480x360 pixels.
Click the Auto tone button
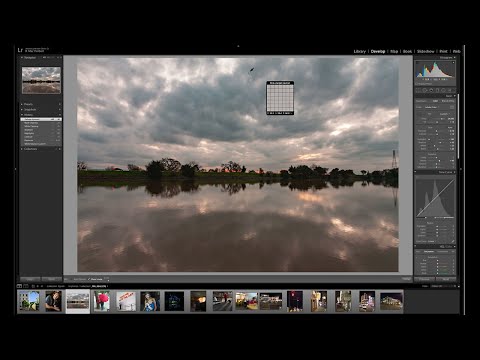pos(450,127)
